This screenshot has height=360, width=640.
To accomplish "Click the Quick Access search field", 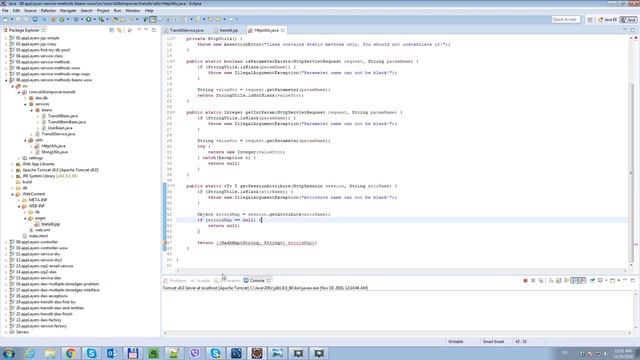I will 565,19.
